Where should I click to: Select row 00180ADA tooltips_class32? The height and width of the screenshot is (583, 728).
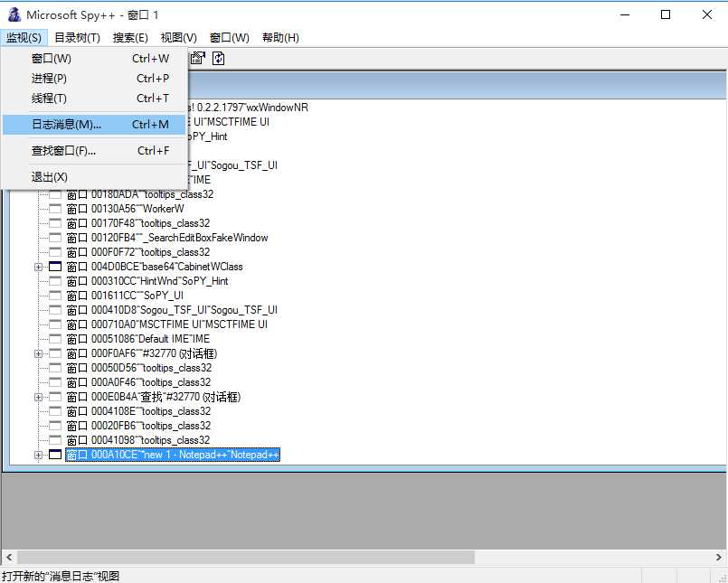(x=140, y=194)
